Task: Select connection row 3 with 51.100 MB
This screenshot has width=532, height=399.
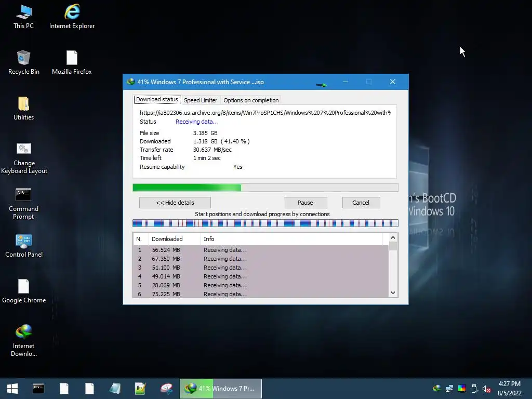Action: click(261, 268)
